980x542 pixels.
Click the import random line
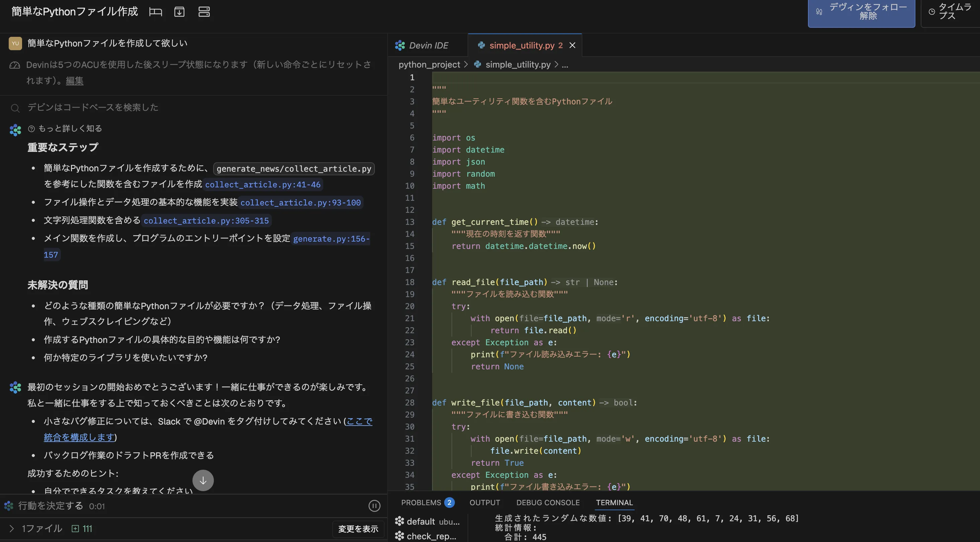tap(463, 174)
